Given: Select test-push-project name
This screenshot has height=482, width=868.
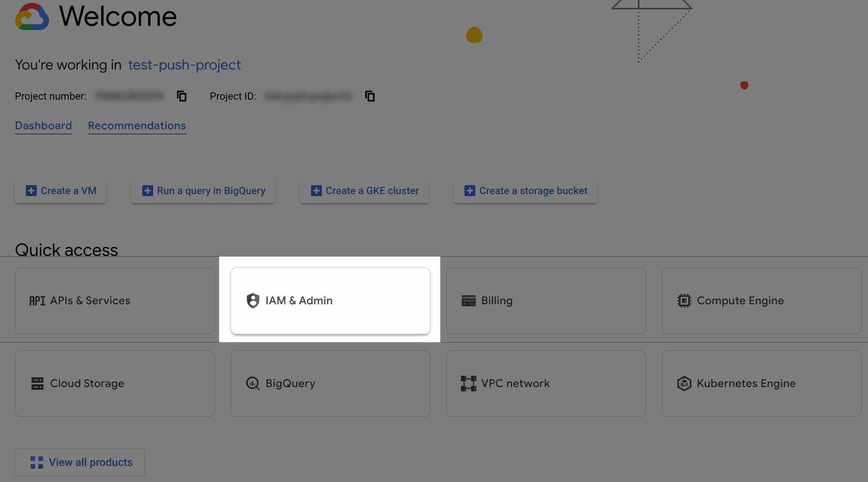Looking at the screenshot, I should (184, 64).
